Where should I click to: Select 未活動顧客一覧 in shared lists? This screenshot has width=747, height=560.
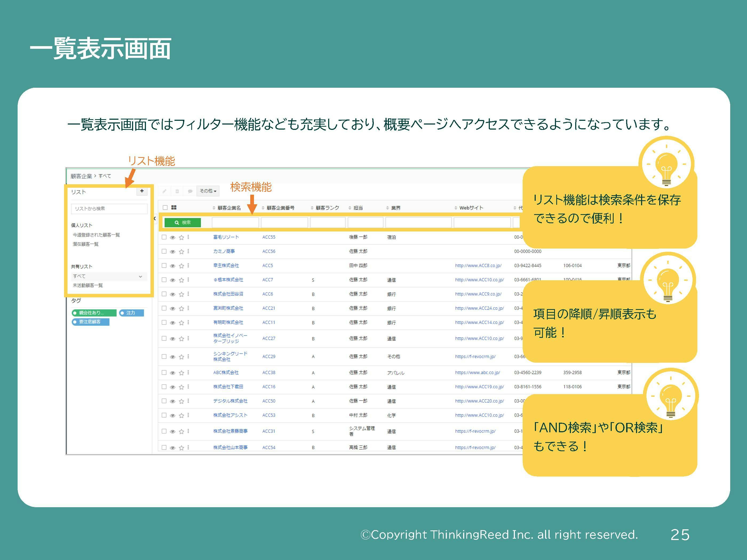tap(88, 286)
